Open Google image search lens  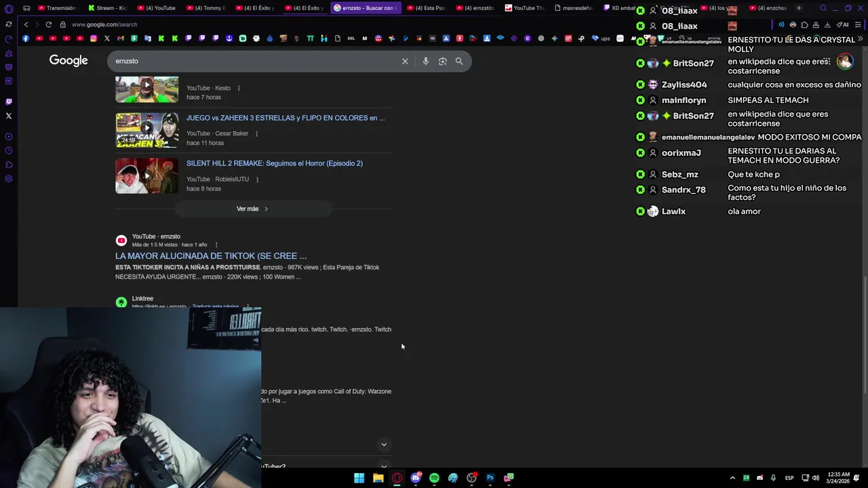tap(442, 61)
